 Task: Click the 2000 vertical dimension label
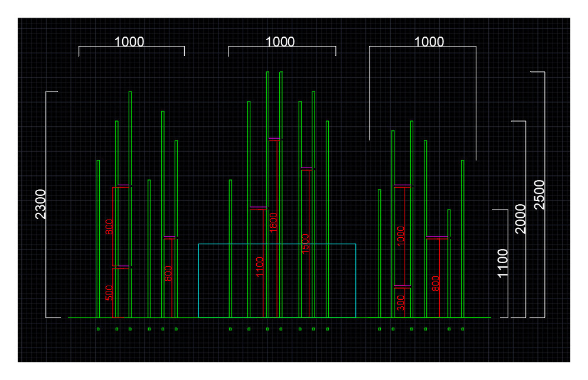tap(521, 219)
